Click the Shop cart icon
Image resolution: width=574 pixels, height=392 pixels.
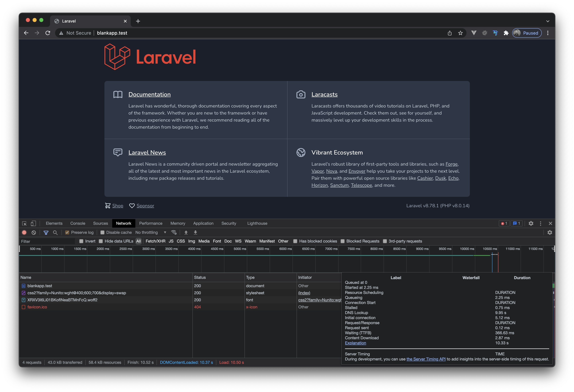(108, 206)
